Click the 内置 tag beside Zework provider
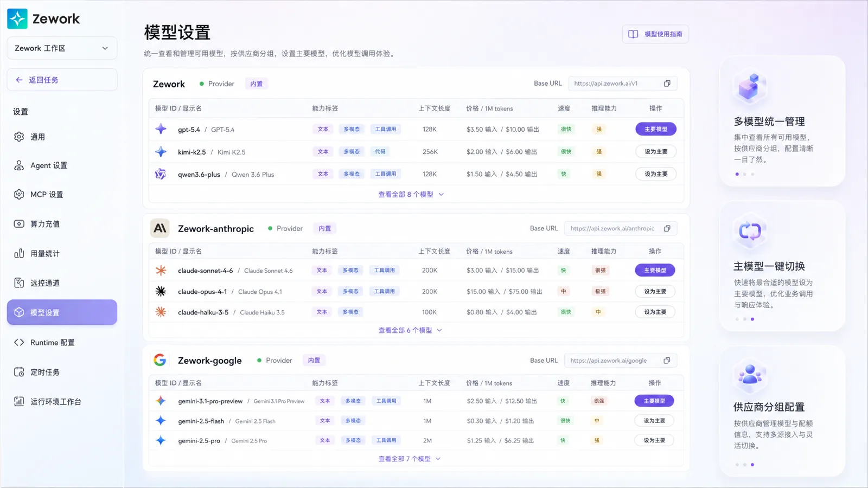Image resolution: width=868 pixels, height=488 pixels. tap(257, 84)
